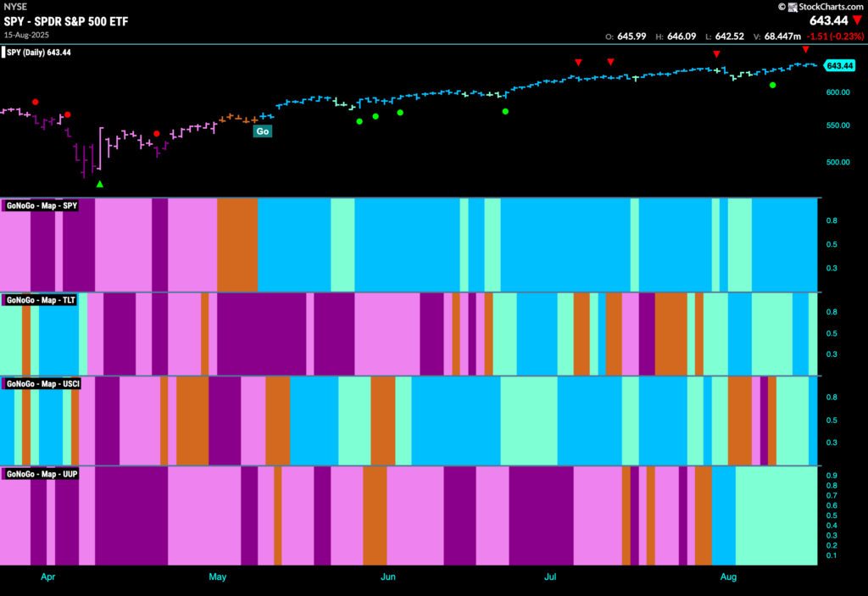
Task: Click the green dot marker in August
Action: (773, 86)
